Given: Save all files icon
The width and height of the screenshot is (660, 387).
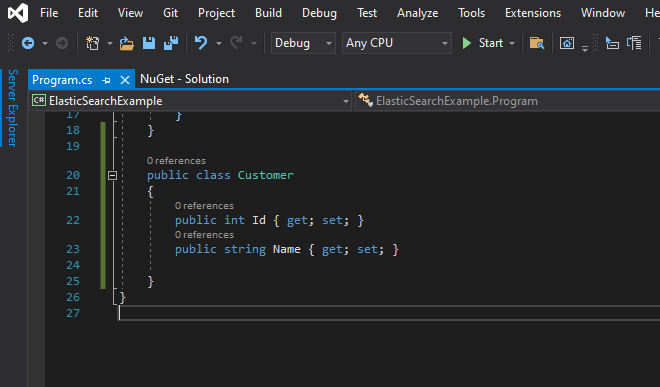Looking at the screenshot, I should coord(171,43).
